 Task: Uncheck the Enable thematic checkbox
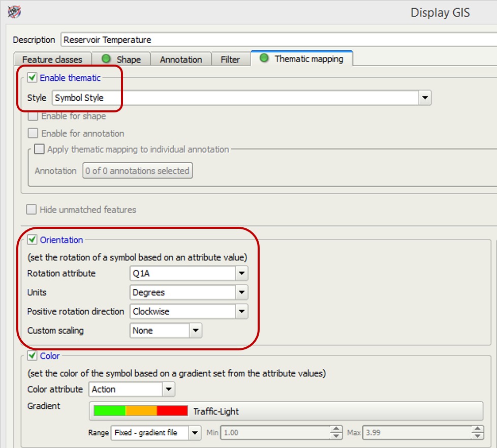tap(33, 78)
